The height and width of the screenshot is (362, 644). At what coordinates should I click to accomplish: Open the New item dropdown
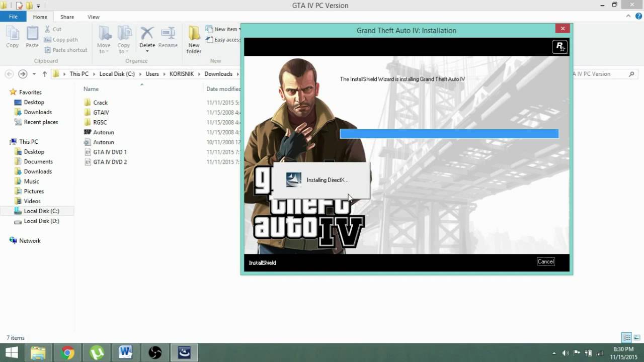pyautogui.click(x=223, y=29)
